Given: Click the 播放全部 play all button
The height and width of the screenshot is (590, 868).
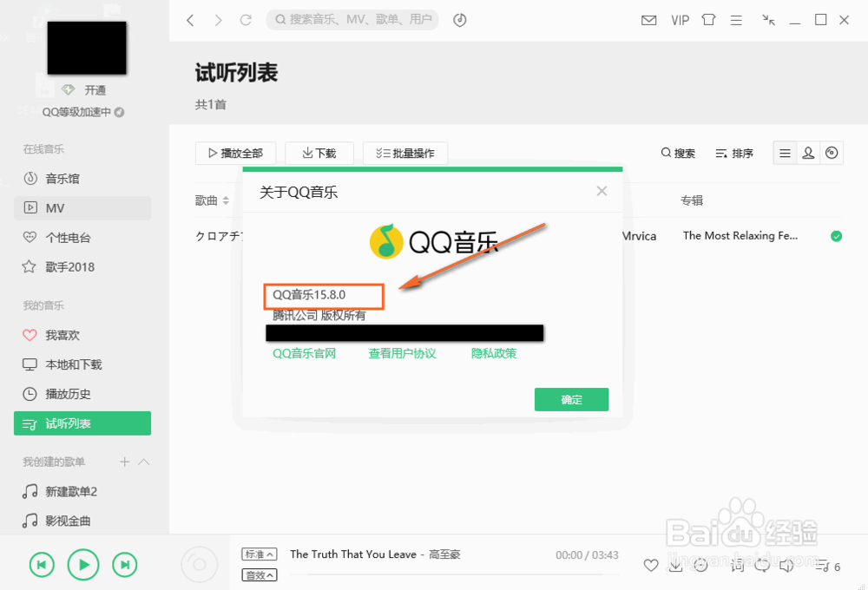Looking at the screenshot, I should pos(235,154).
